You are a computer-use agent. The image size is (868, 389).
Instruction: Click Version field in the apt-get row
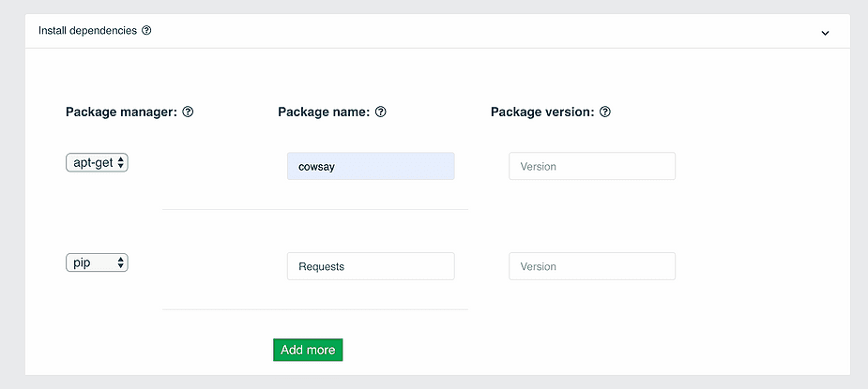592,166
